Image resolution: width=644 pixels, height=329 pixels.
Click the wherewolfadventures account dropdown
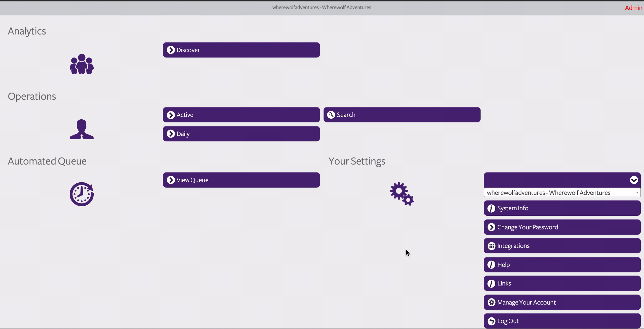562,193
